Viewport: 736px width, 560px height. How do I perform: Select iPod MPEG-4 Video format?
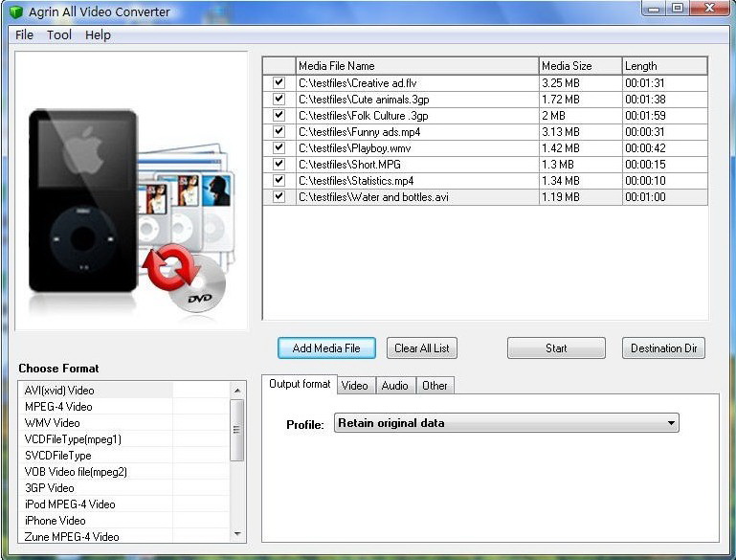point(124,504)
